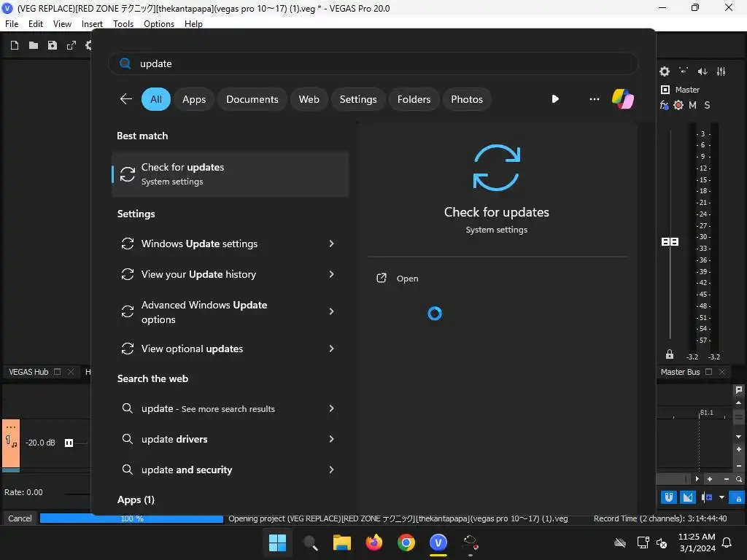The height and width of the screenshot is (560, 747).
Task: Open the Master Bus audio properties gear icon
Action: [665, 71]
